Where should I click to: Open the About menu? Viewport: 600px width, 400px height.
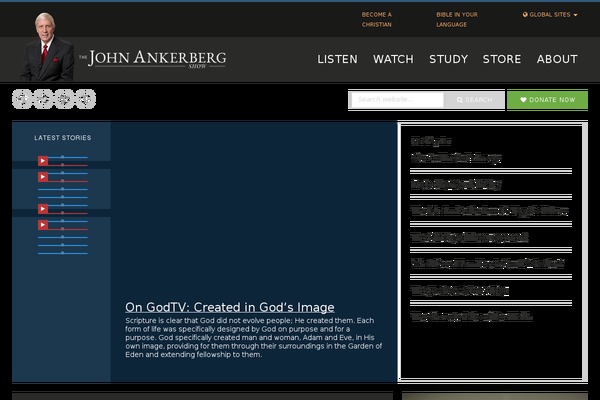(x=557, y=59)
